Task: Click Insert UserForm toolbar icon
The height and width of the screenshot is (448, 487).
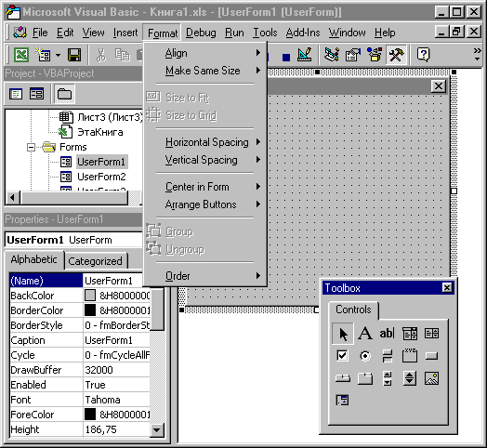Action: [43, 55]
